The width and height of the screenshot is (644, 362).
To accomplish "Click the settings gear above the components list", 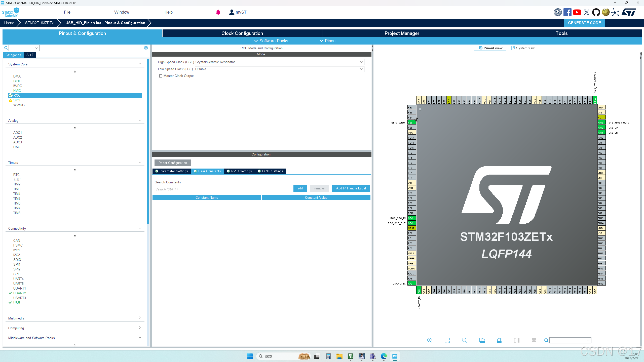I will [x=146, y=48].
